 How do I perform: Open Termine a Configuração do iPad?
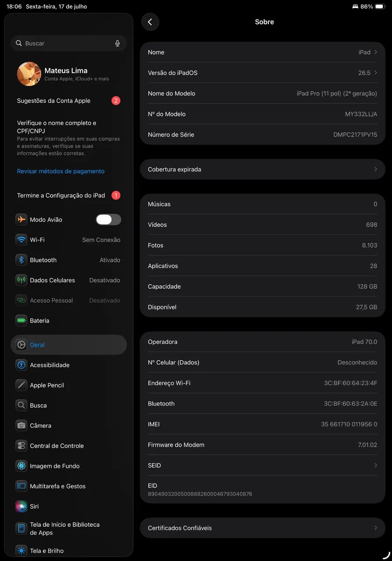click(x=68, y=195)
